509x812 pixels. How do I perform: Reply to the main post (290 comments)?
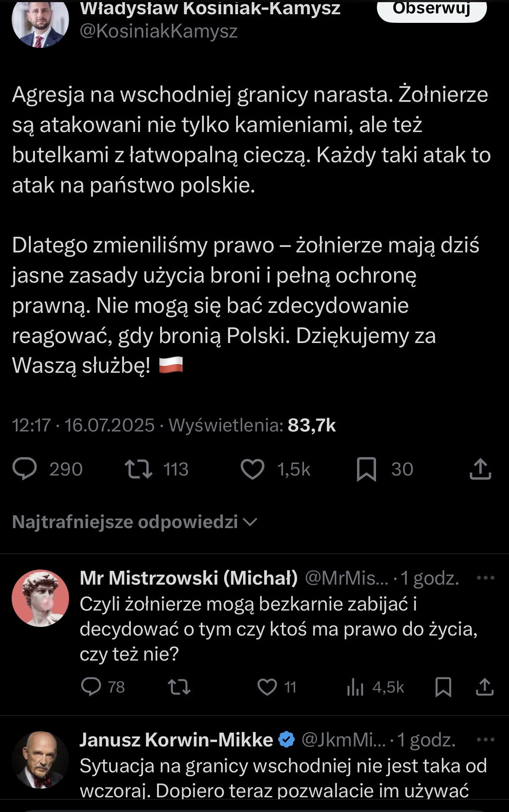pos(25,469)
